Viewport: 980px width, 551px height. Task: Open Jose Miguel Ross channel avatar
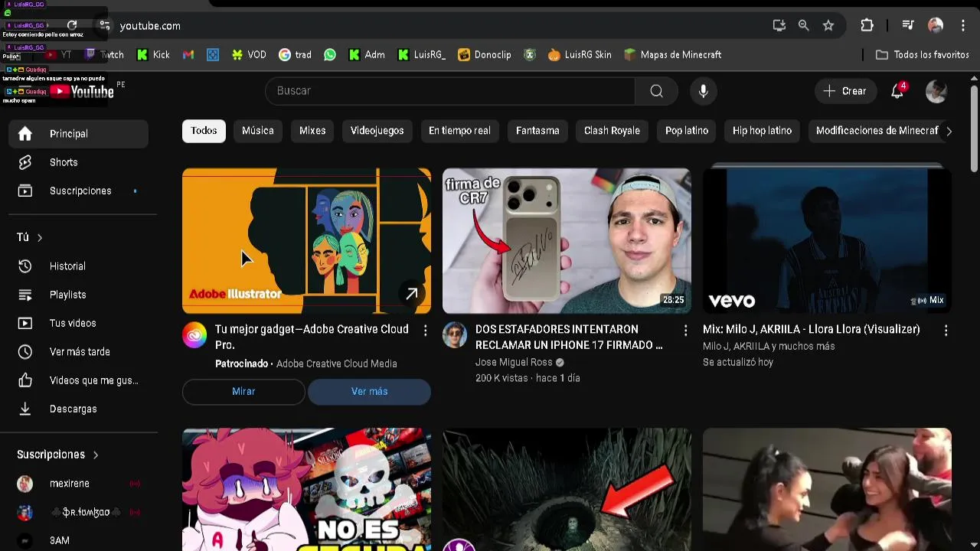[x=455, y=335]
